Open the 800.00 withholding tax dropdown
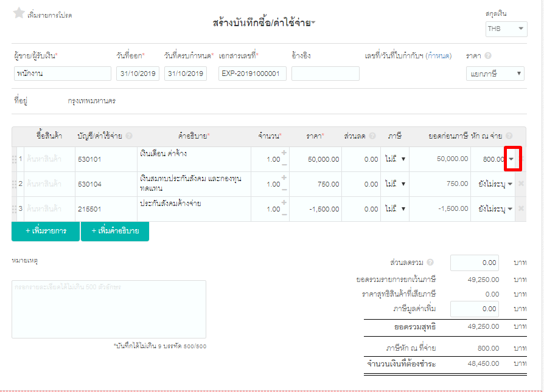544x392 pixels. point(512,158)
